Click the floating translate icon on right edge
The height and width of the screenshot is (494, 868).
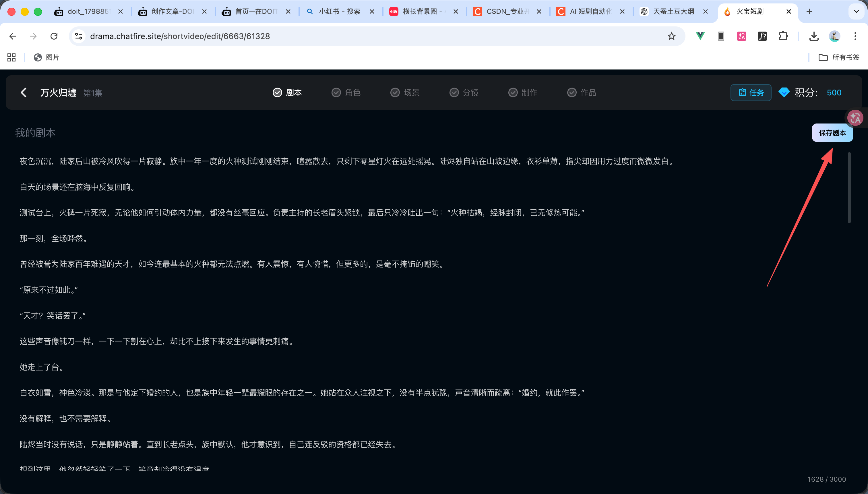(x=855, y=118)
